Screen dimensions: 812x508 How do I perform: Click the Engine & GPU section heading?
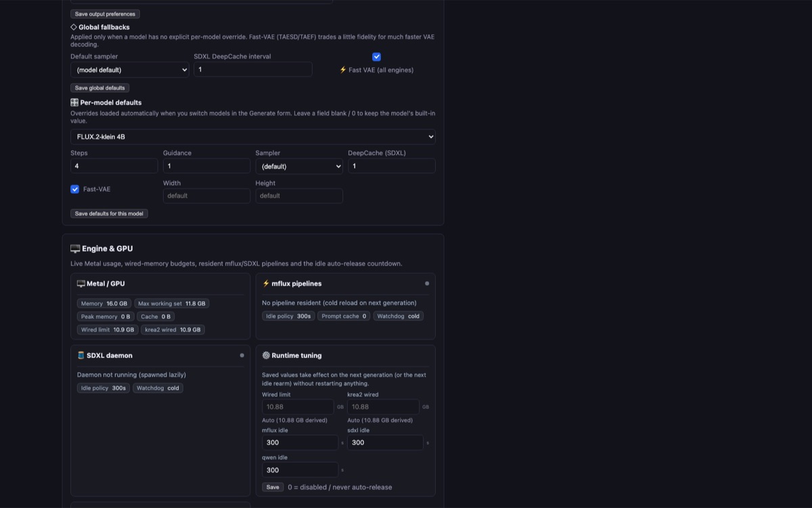point(108,249)
